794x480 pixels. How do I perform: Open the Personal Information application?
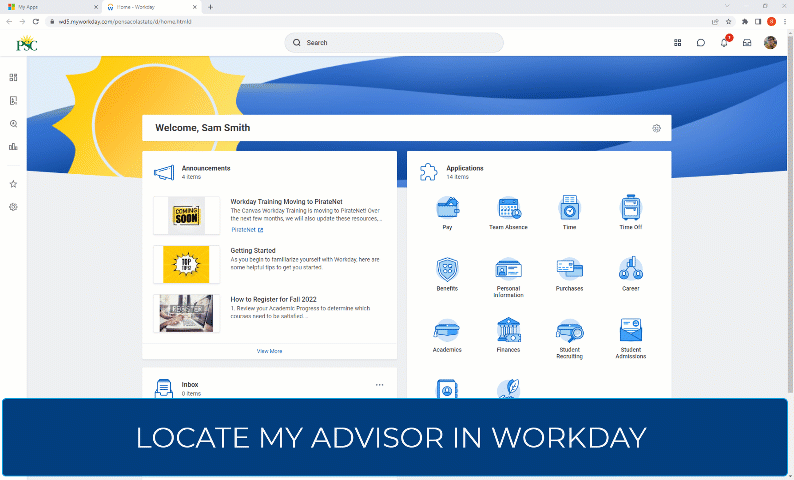(x=508, y=277)
